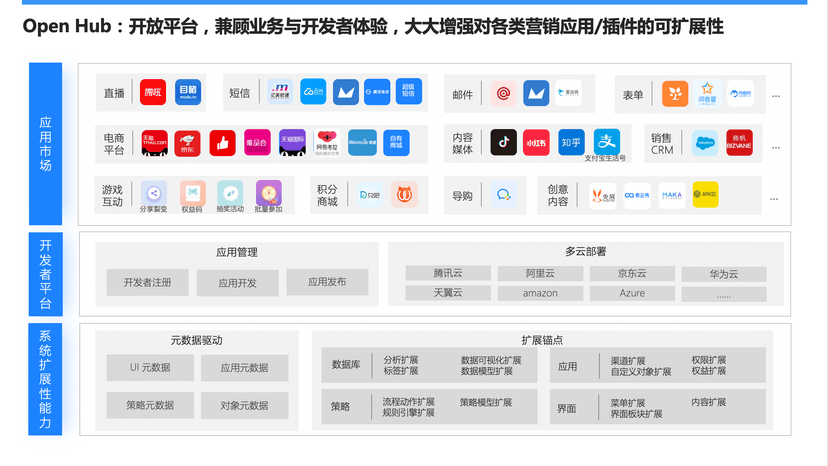
Task: Click the UI 元数据 box
Action: coord(150,368)
